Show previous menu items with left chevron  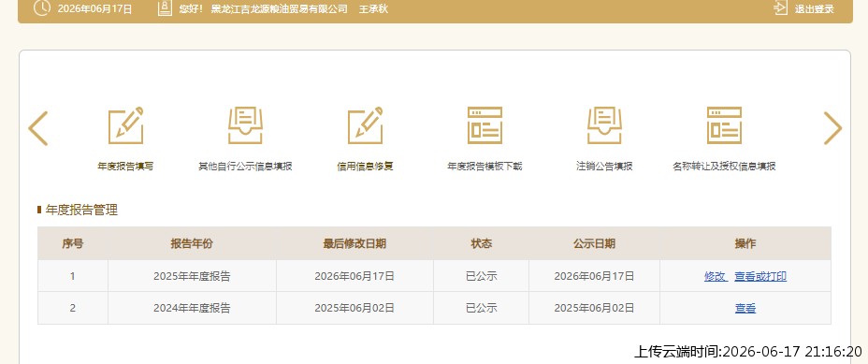(x=38, y=128)
